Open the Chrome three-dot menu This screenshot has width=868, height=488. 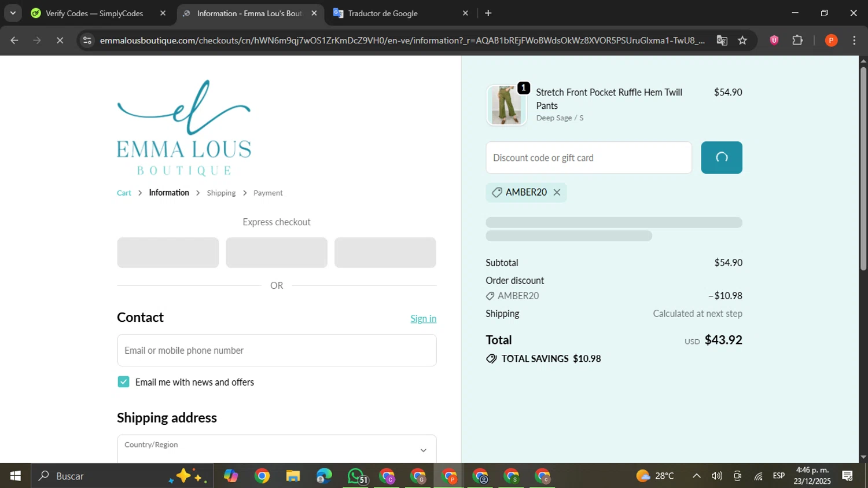854,41
